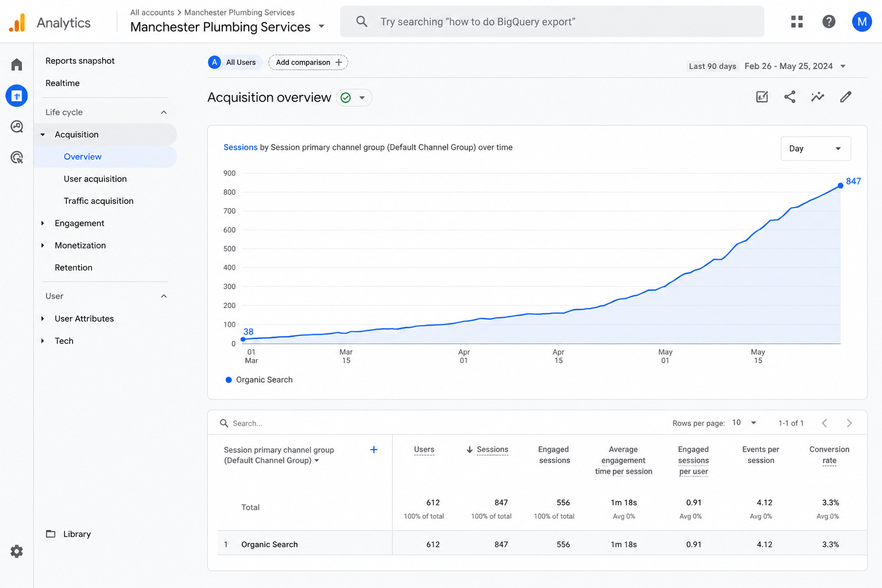Click the Google Analytics logo
Screen dimensions: 882x588
17,22
